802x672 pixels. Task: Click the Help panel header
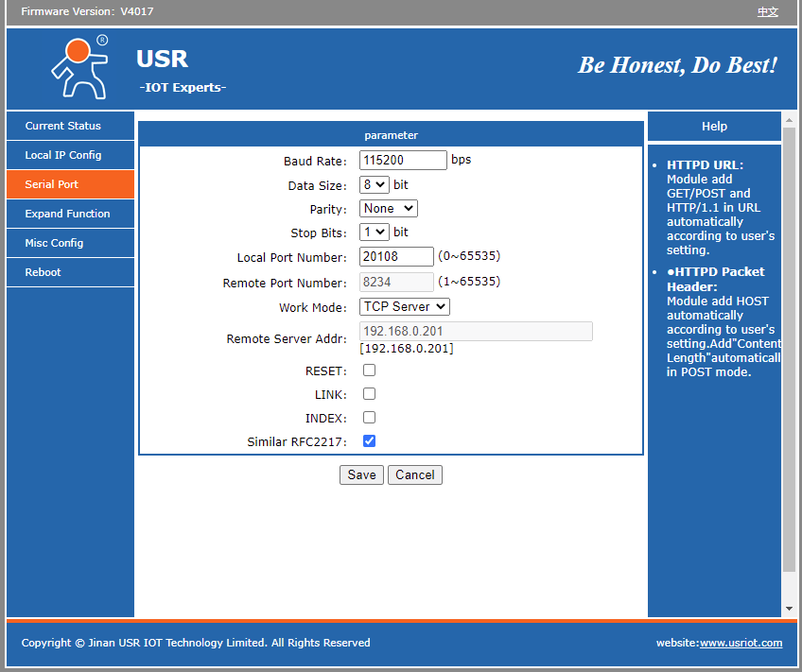pyautogui.click(x=715, y=127)
